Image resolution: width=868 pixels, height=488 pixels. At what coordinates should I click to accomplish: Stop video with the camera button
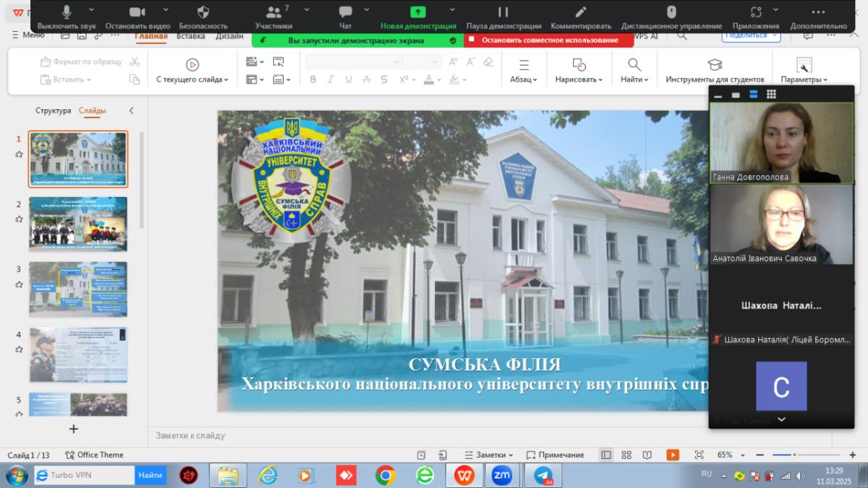point(137,12)
